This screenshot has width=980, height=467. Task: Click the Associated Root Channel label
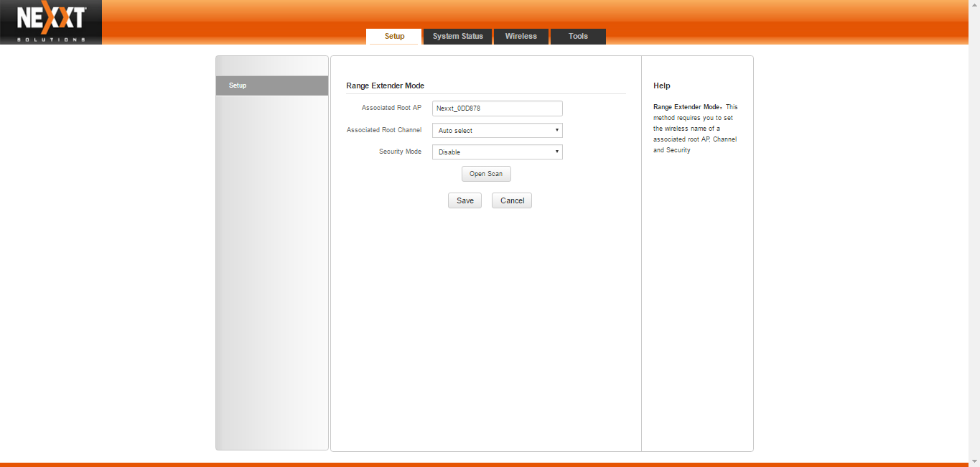384,130
